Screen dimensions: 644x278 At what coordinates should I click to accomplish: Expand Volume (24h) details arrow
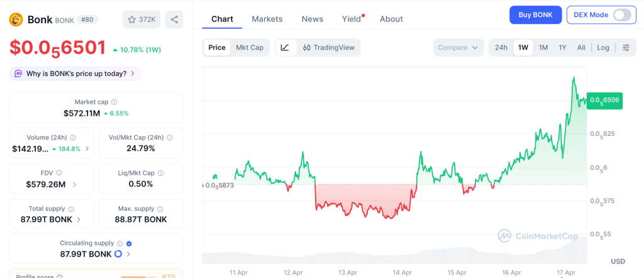pos(87,149)
